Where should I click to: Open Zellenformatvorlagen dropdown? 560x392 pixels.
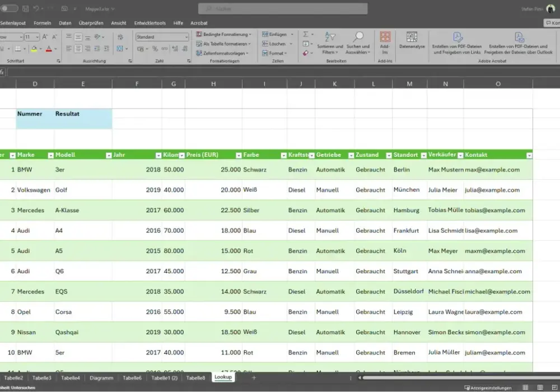[x=222, y=53]
